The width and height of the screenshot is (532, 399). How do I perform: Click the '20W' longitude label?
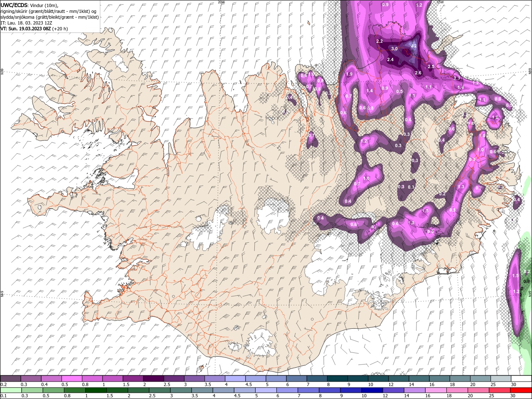[221, 2]
